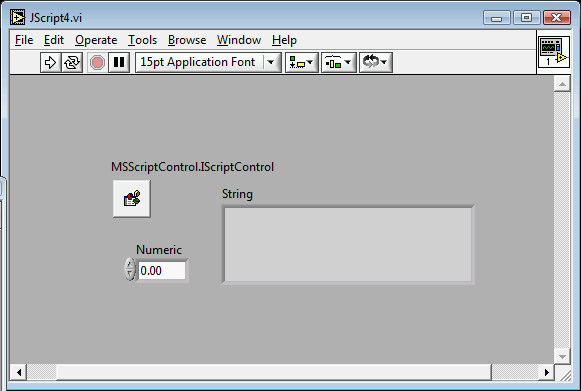Click the vertical scrollbar up arrow

(x=562, y=84)
